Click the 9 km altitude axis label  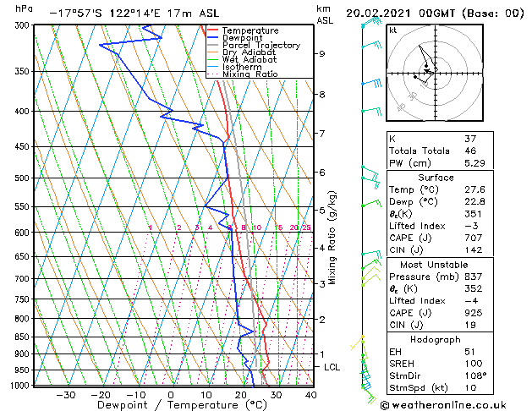[x=322, y=54]
